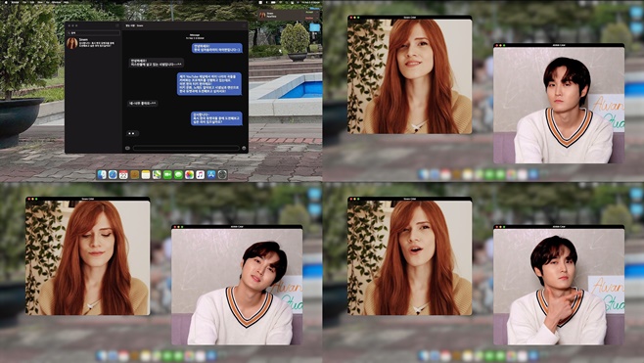
Task: Open Finder from the sharp top-left dock
Action: click(102, 175)
